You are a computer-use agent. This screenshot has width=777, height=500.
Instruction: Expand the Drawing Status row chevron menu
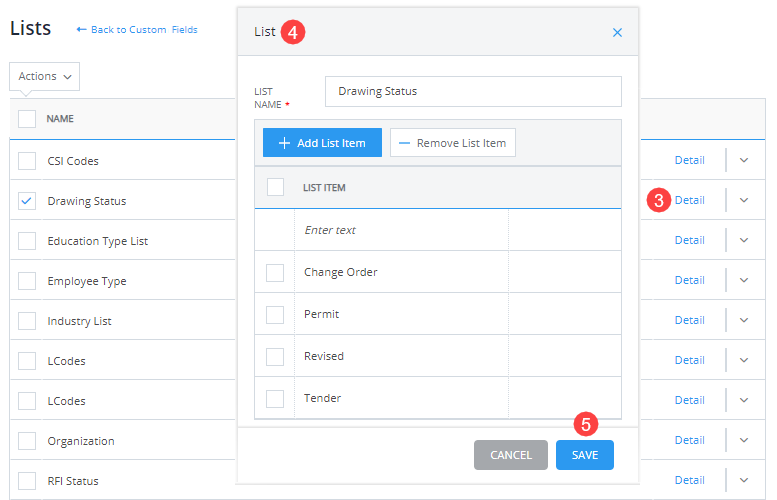click(744, 200)
